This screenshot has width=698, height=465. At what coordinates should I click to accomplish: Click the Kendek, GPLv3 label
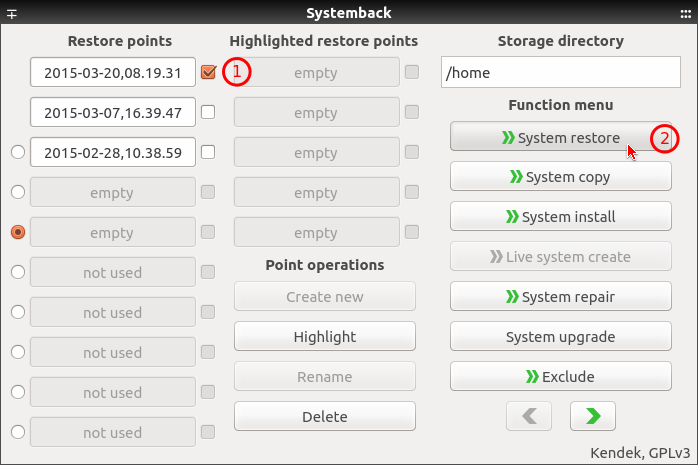pos(640,453)
